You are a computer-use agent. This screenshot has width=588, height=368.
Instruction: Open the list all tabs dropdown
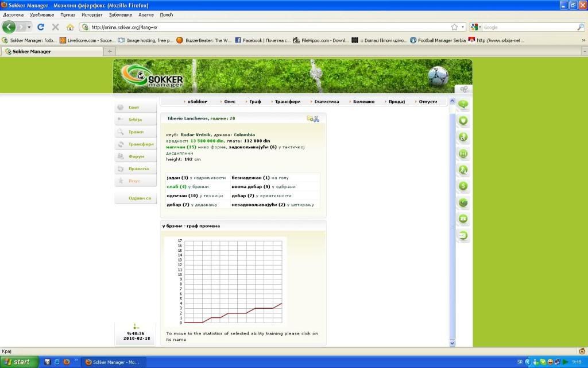click(x=585, y=51)
